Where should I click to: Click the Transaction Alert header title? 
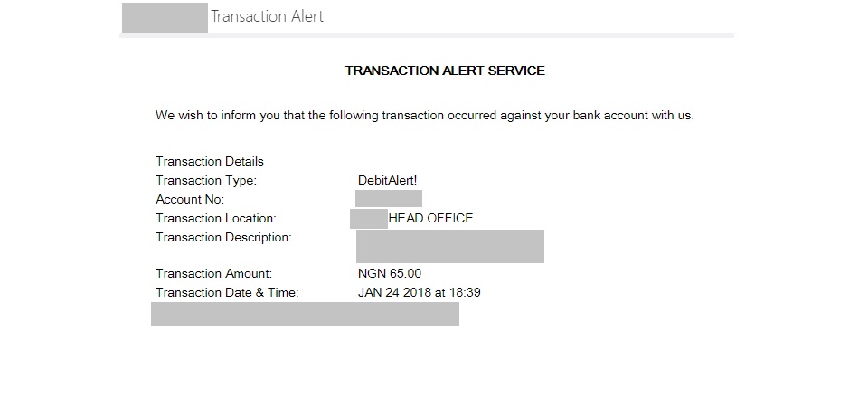point(267,16)
